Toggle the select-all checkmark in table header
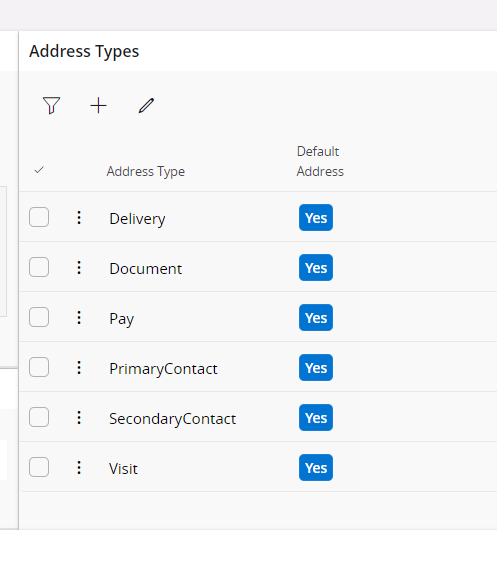The height and width of the screenshot is (565, 497). pos(39,170)
